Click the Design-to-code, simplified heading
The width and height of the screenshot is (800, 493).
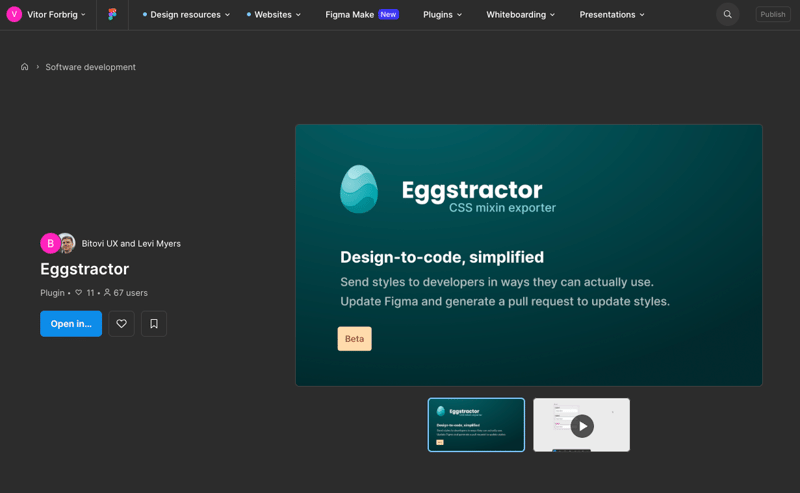point(442,257)
